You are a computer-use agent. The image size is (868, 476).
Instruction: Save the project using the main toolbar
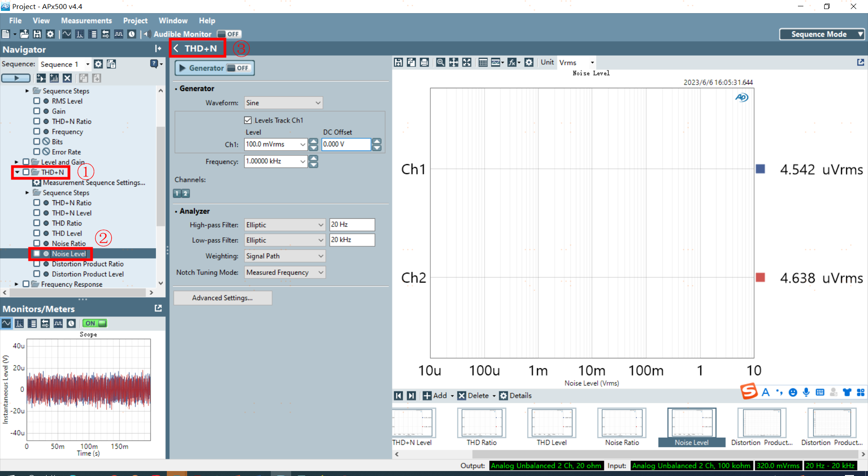[37, 34]
